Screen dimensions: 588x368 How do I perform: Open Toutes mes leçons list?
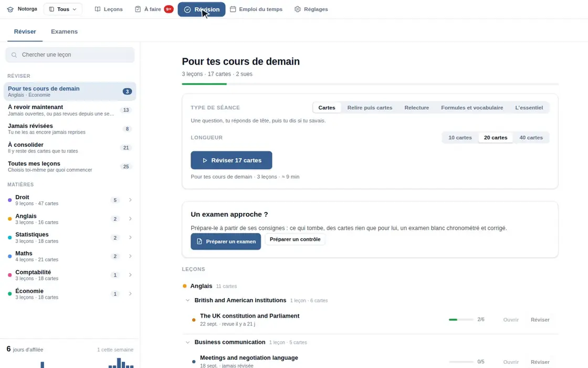click(x=70, y=166)
